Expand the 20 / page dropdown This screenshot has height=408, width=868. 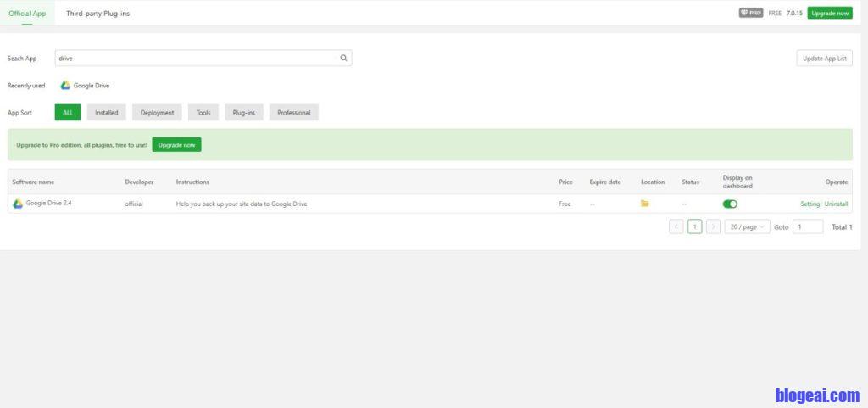tap(747, 226)
